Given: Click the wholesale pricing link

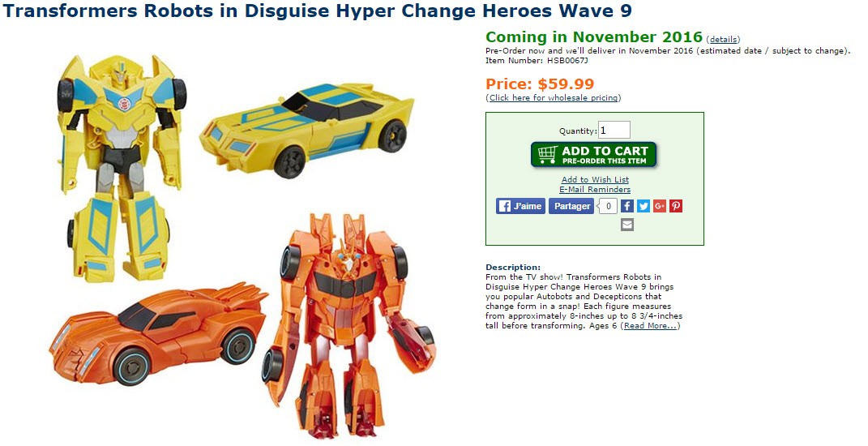Looking at the screenshot, I should [x=554, y=98].
